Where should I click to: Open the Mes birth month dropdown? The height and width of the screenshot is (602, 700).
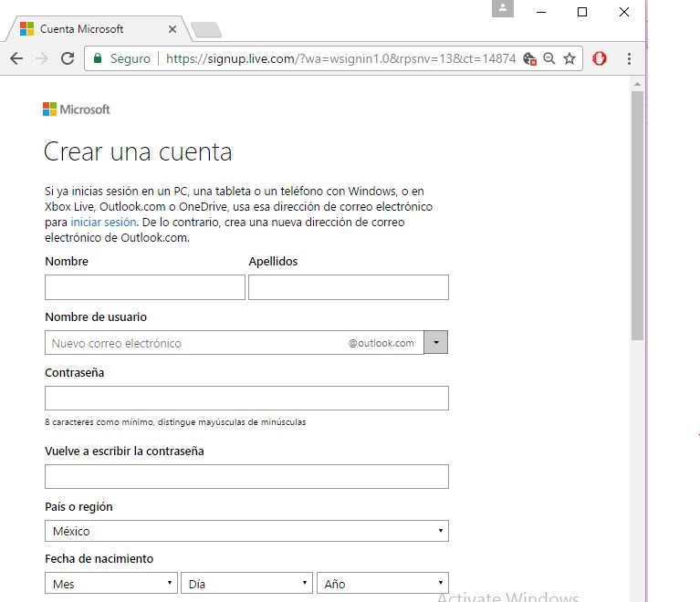tap(111, 584)
